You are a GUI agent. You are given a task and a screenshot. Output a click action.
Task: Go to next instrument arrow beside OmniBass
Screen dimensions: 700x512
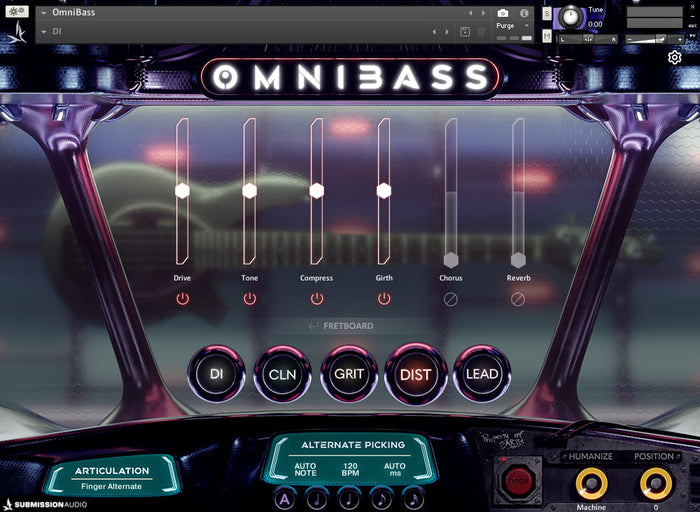tap(483, 13)
